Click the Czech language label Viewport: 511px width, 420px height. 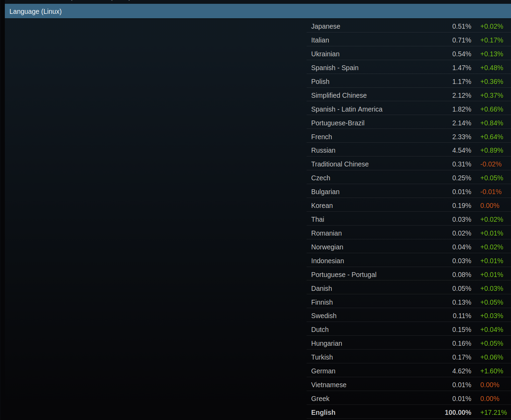[x=321, y=178]
